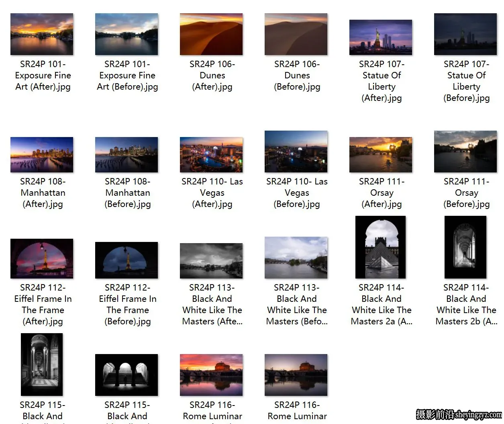Select the Statue Of Liberty (Before) thumbnail
Image resolution: width=504 pixels, height=424 pixels.
pyautogui.click(x=465, y=34)
